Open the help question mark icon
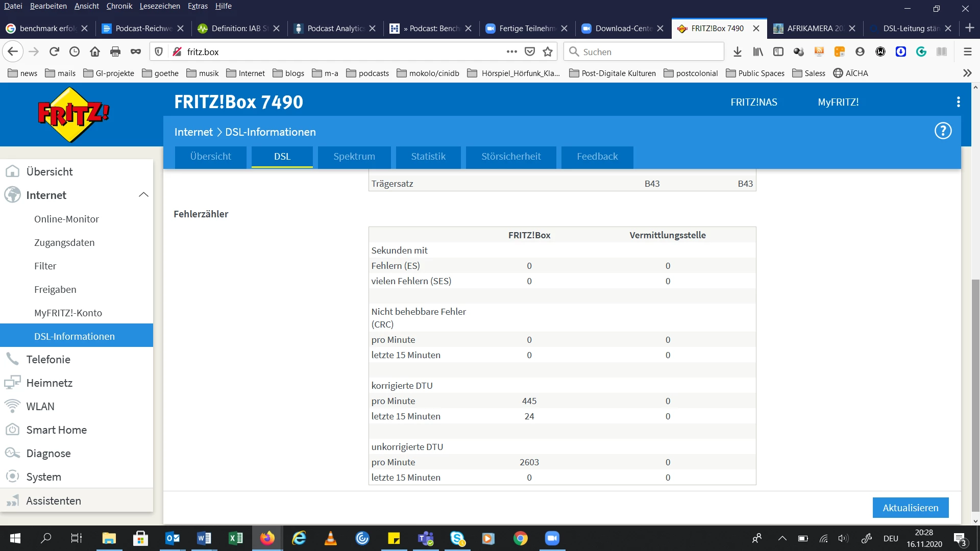 tap(943, 131)
